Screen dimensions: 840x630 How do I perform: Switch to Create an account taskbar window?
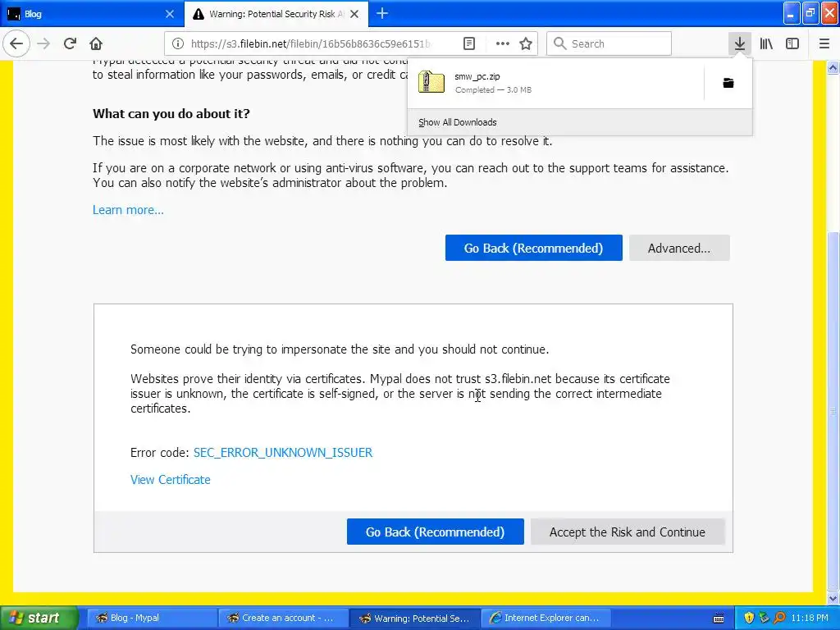[283, 618]
